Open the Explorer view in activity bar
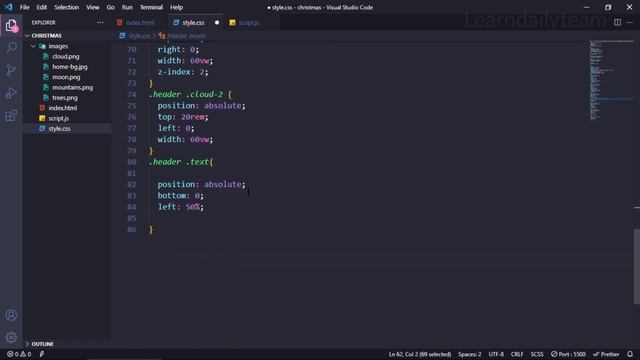The width and height of the screenshot is (640, 360). point(11,26)
